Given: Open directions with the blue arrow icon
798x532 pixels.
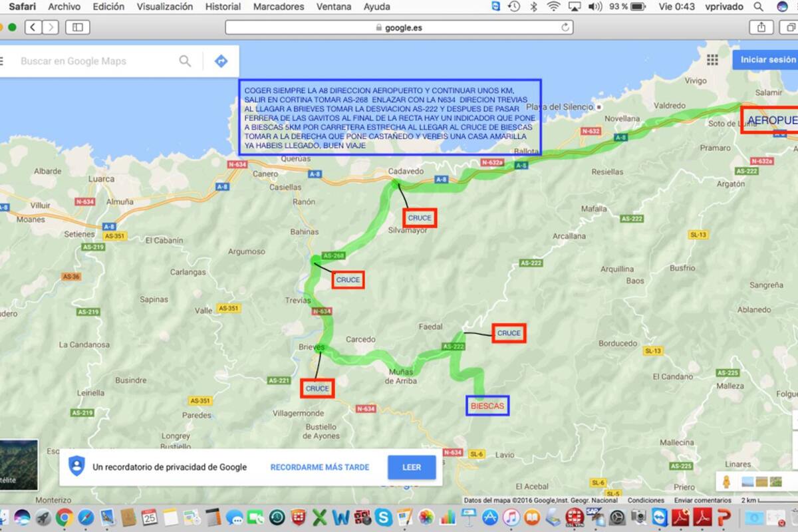Looking at the screenshot, I should coord(221,61).
